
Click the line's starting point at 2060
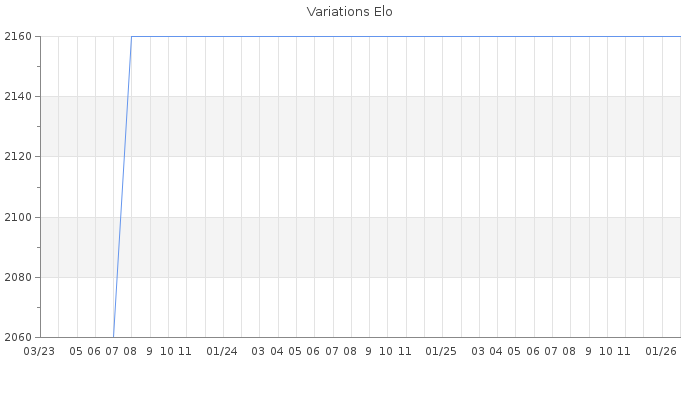(113, 337)
